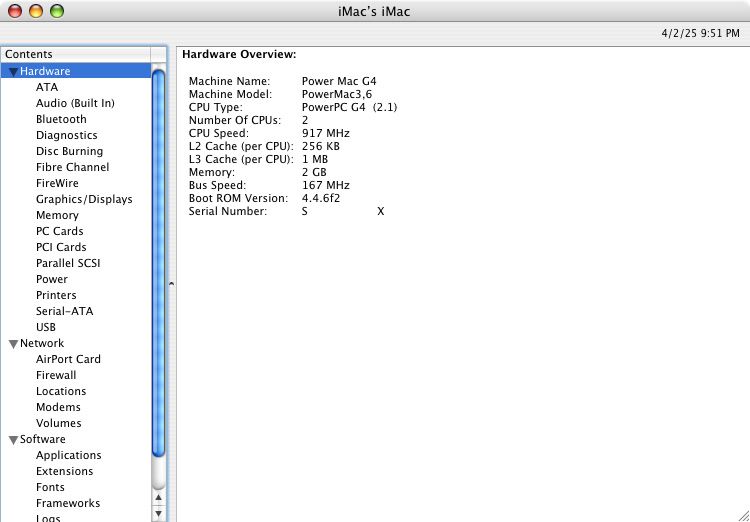Collapse the Software section triangle

[13, 440]
